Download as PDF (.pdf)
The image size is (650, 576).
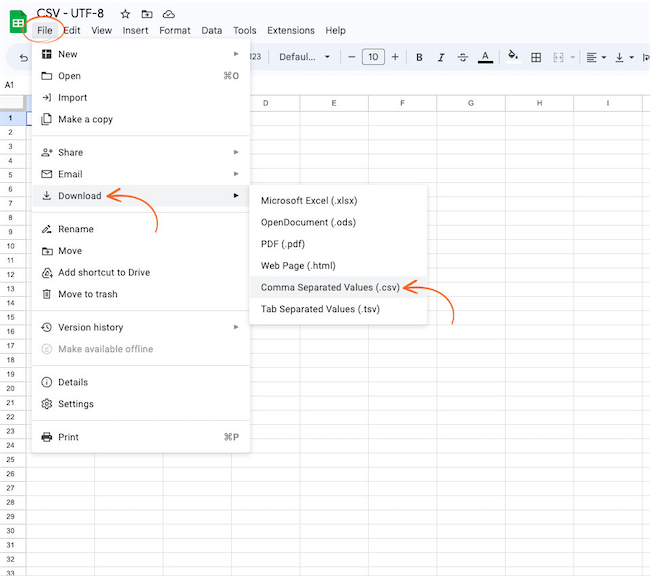click(x=338, y=244)
